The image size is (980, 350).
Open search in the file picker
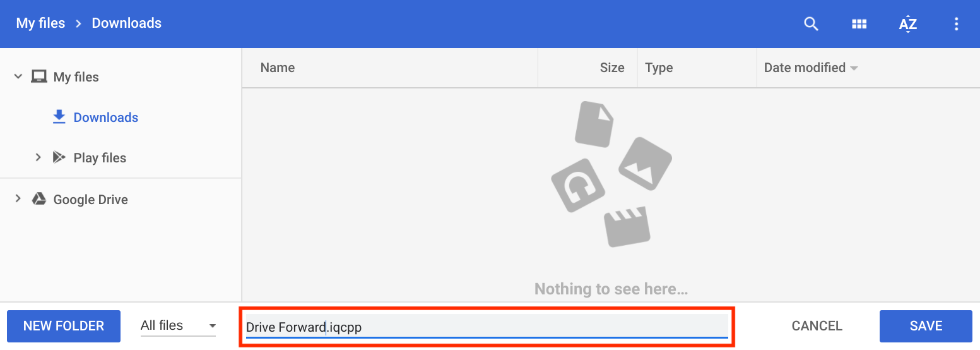(x=811, y=24)
